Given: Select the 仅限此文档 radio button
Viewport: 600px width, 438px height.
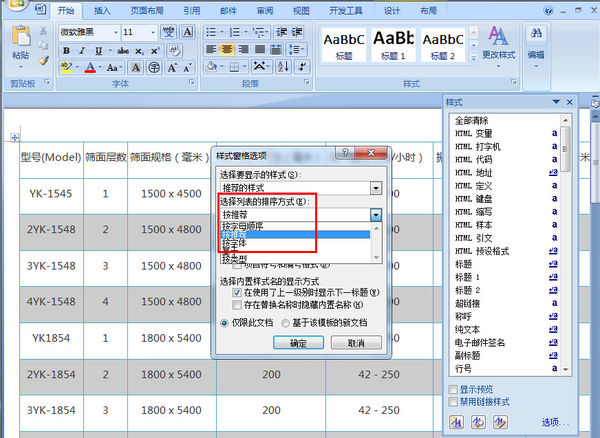Looking at the screenshot, I should 225,323.
